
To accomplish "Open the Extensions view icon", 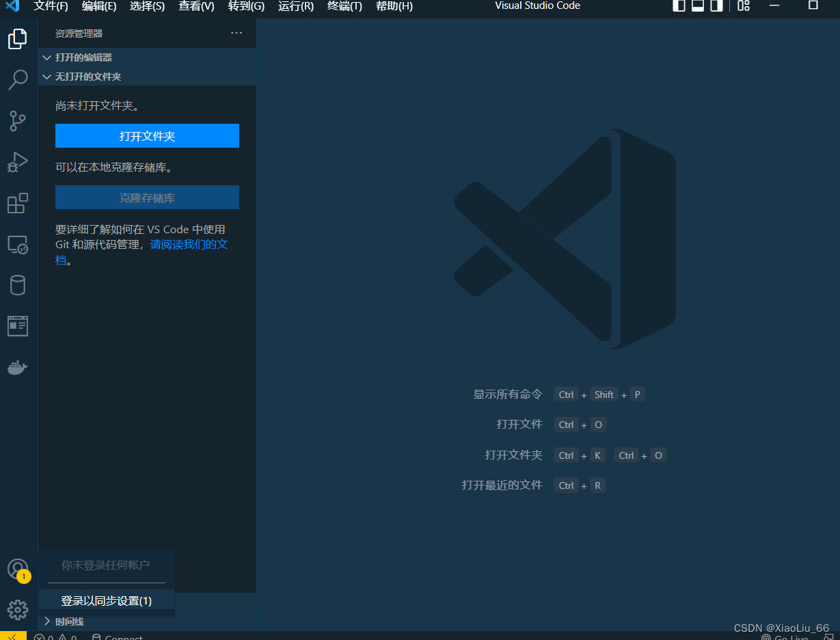I will click(18, 203).
